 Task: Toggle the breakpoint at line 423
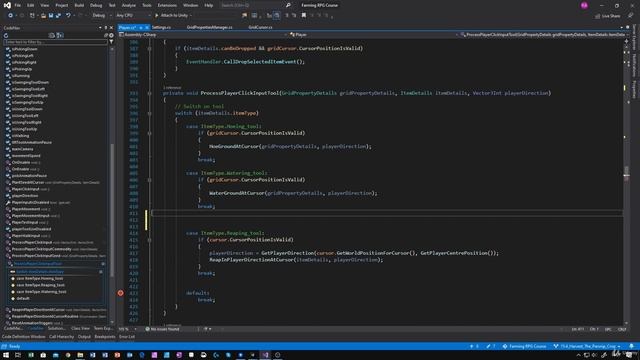120,293
